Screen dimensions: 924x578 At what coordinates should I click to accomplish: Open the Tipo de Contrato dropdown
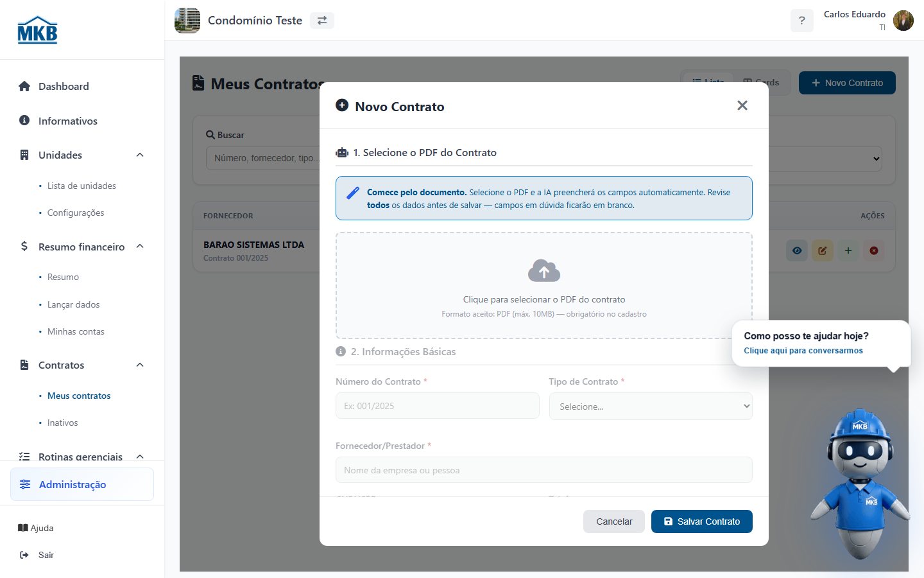[651, 407]
